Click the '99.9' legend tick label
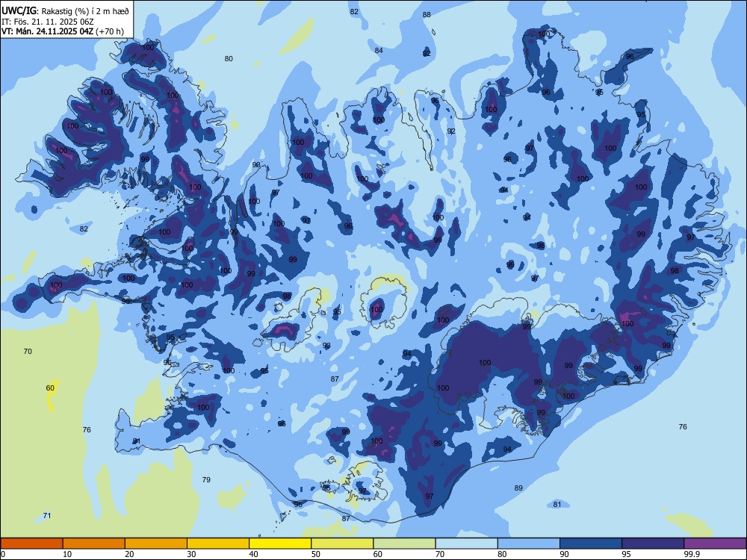Image resolution: width=747 pixels, height=560 pixels. 691,554
